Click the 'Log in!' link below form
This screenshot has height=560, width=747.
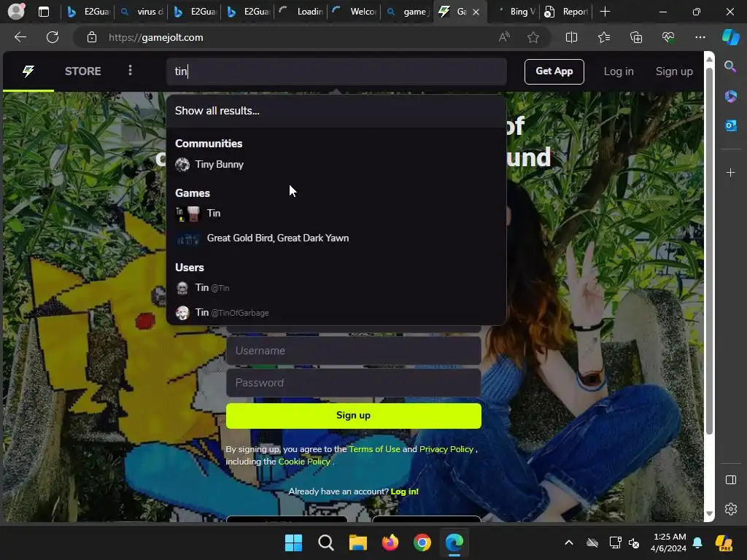coord(404,491)
